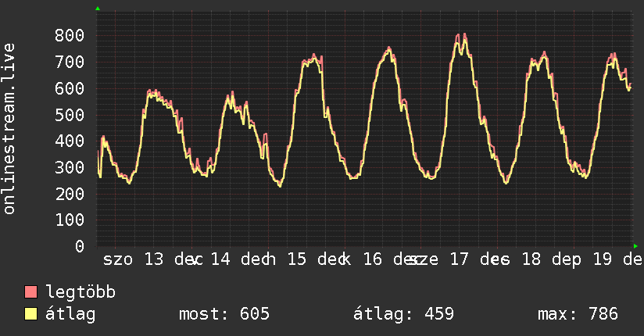Click the 14 date label on x-axis

[x=220, y=259]
